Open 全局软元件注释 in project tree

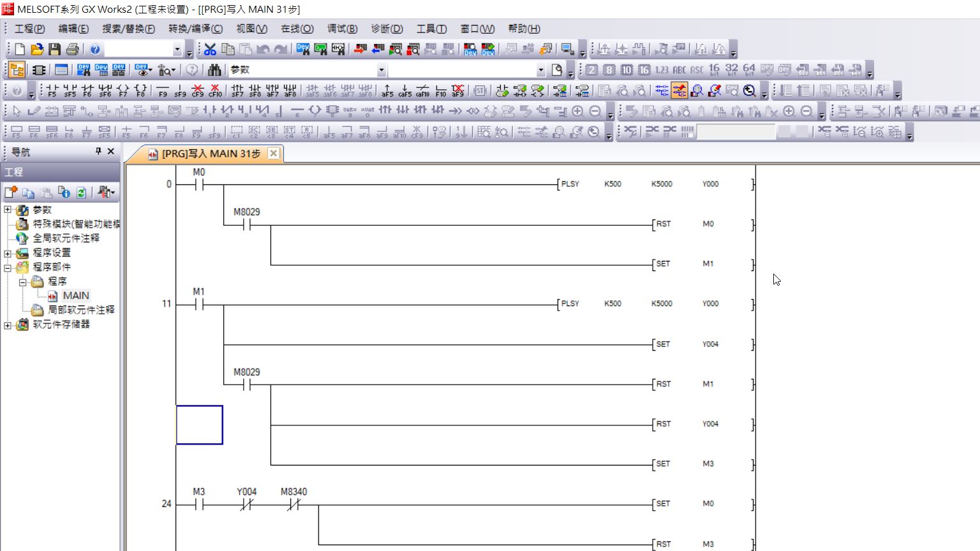[66, 239]
